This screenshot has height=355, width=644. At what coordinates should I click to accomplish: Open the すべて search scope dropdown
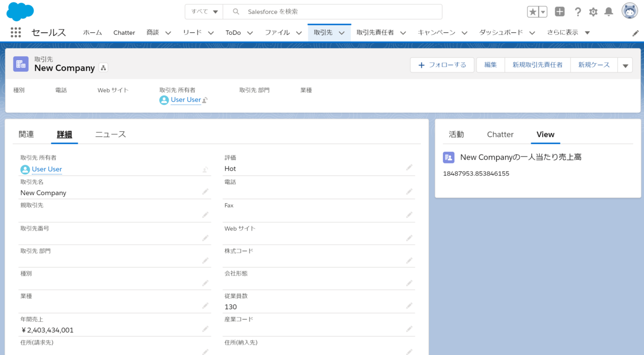(x=204, y=12)
